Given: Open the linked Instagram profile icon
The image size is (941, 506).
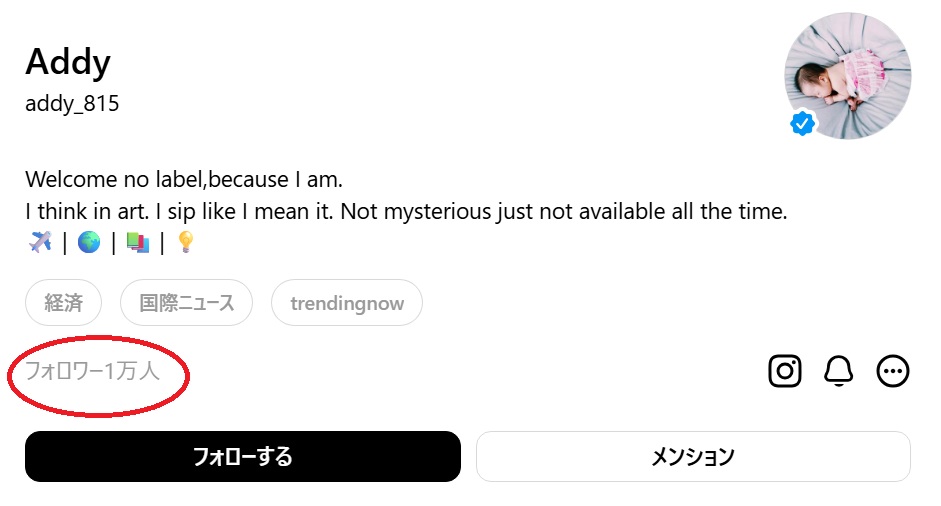Looking at the screenshot, I should pyautogui.click(x=785, y=371).
